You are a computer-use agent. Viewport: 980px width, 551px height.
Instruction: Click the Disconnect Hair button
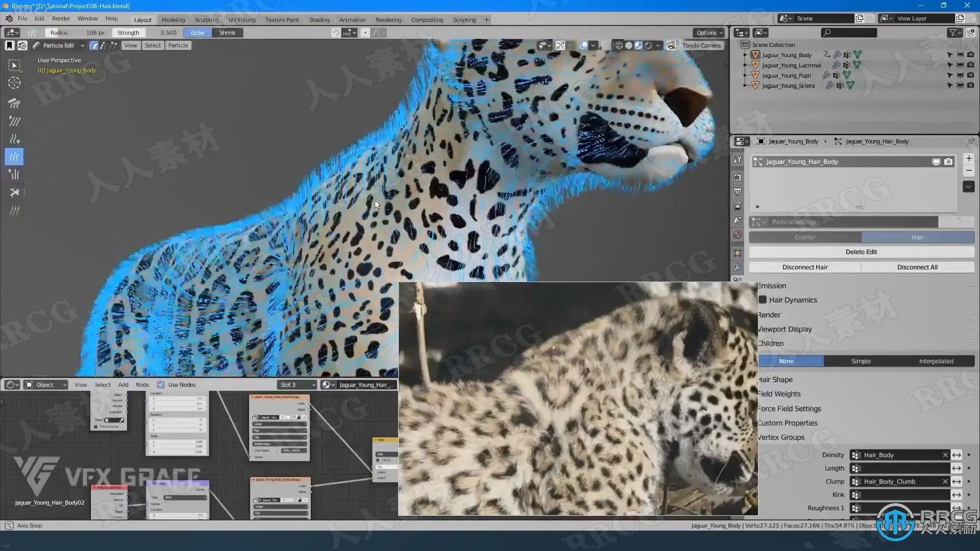tap(805, 267)
